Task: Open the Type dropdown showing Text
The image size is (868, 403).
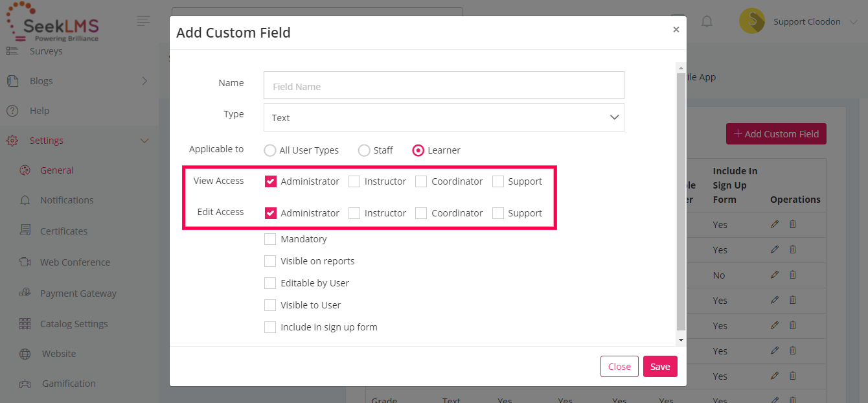Action: tap(444, 117)
